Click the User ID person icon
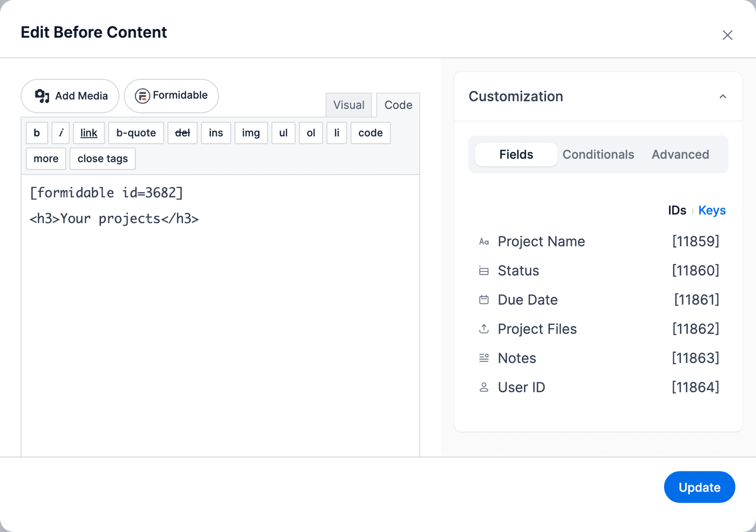Screen dimensions: 756x532 pyautogui.click(x=484, y=387)
